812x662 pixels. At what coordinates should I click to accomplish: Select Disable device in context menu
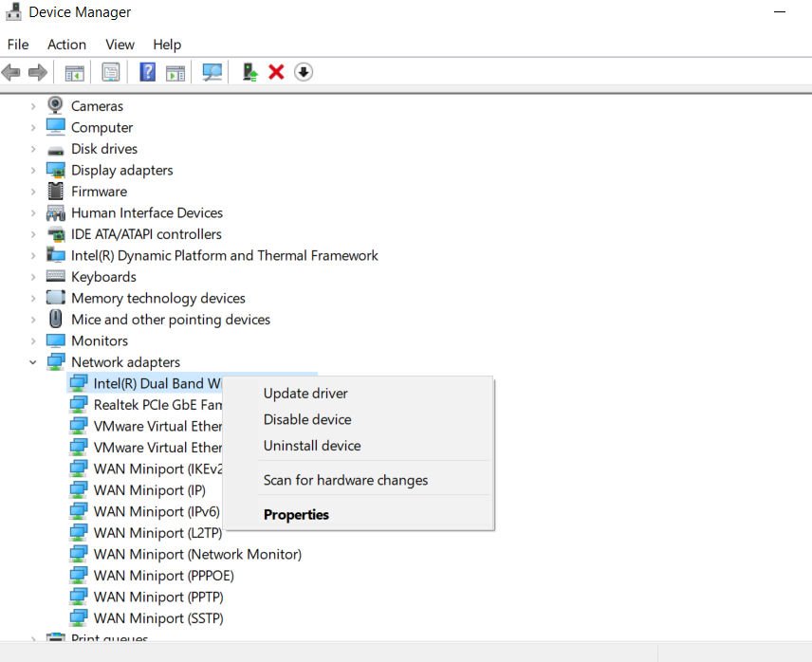click(307, 419)
